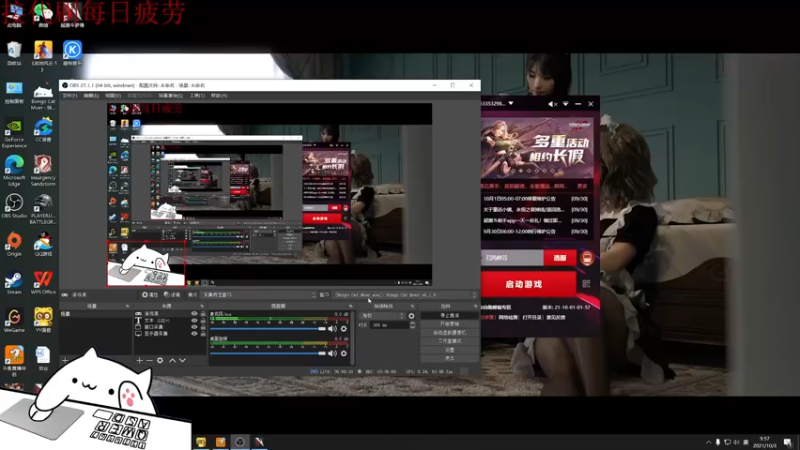Select the Insurgency Sandstorm desktop shortcut

coord(43,171)
